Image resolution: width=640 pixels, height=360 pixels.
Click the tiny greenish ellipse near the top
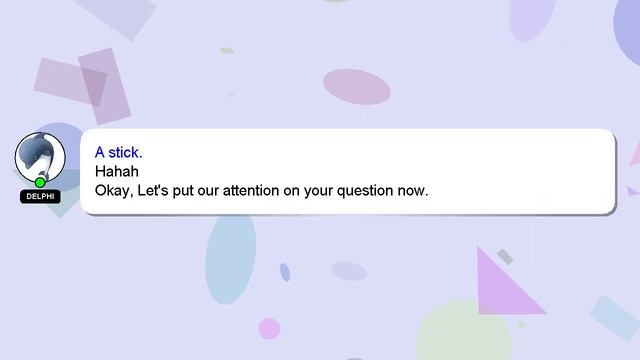click(x=227, y=51)
